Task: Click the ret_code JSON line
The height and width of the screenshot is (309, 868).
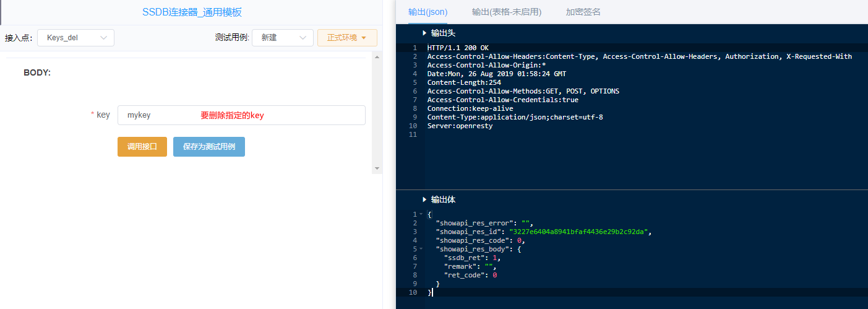Action: click(470, 275)
